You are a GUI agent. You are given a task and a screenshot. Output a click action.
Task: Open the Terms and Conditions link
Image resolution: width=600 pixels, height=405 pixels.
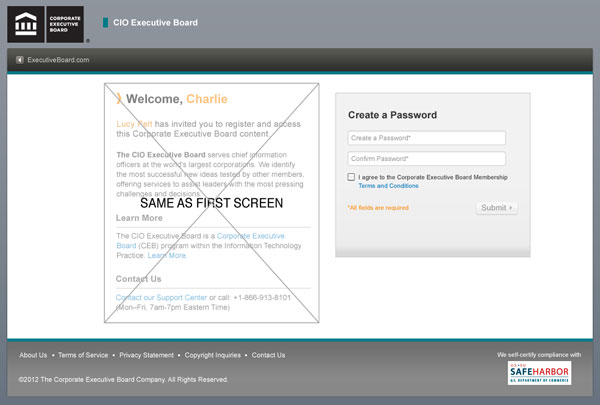[388, 186]
